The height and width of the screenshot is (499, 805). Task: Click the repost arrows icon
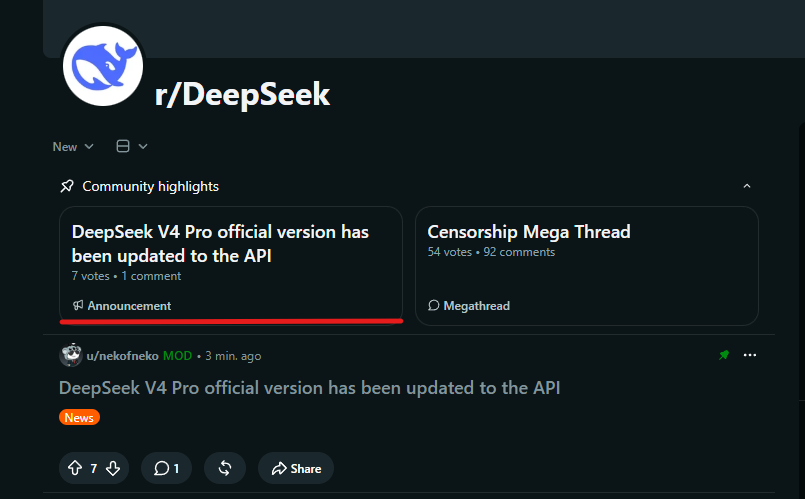tap(225, 468)
